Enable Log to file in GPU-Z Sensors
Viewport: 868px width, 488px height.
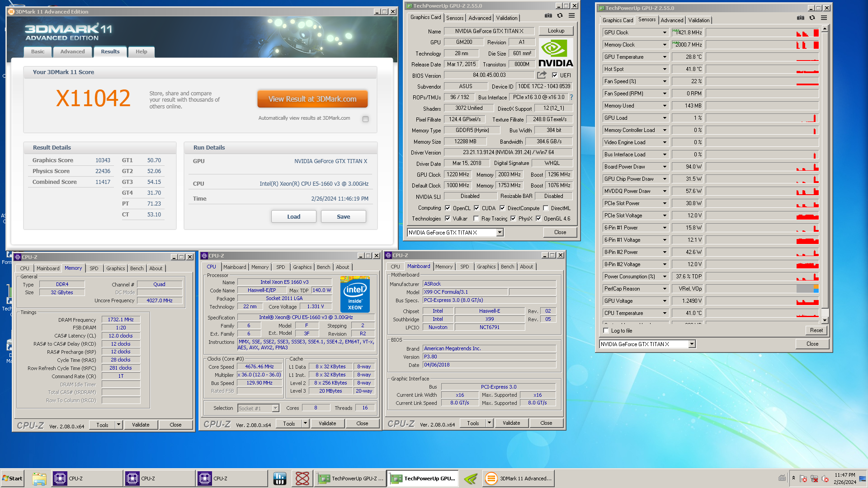(606, 331)
